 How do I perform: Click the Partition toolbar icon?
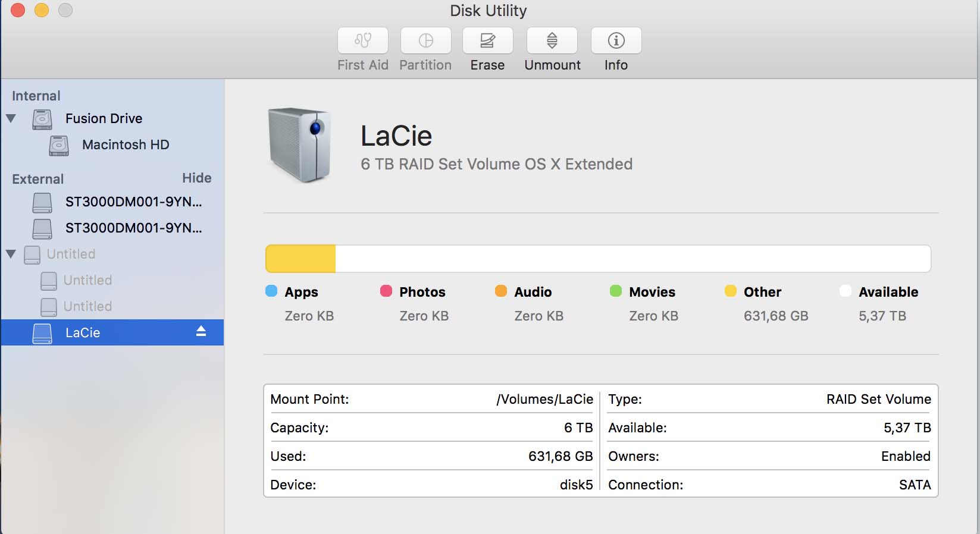pyautogui.click(x=425, y=40)
